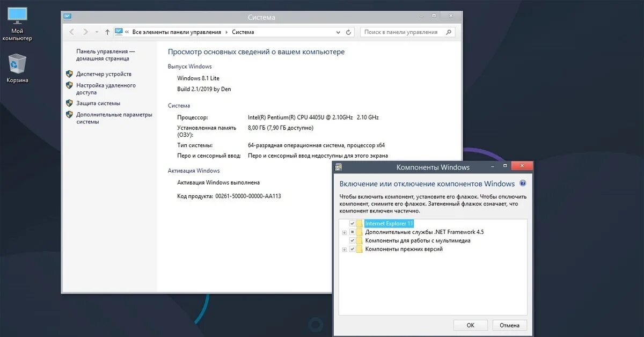Select the Компоненты прежних версий row
Screen dimensions: 644x337
(x=404, y=249)
